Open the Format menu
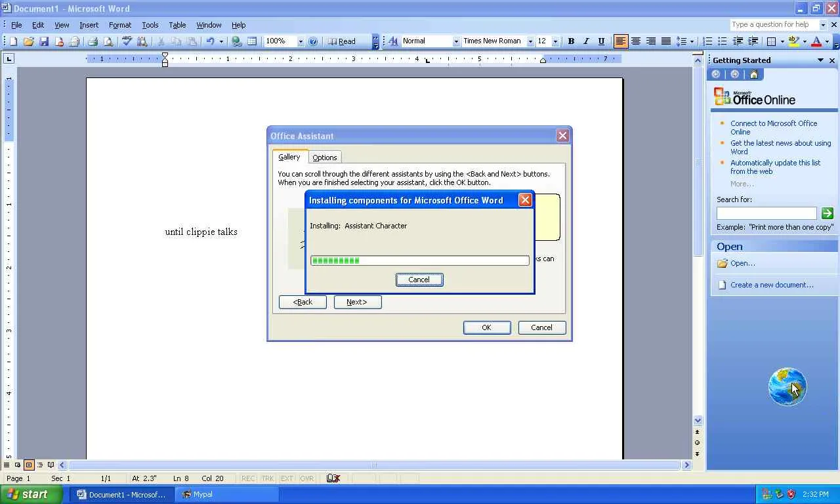Screen dimensions: 840x504 pos(120,25)
